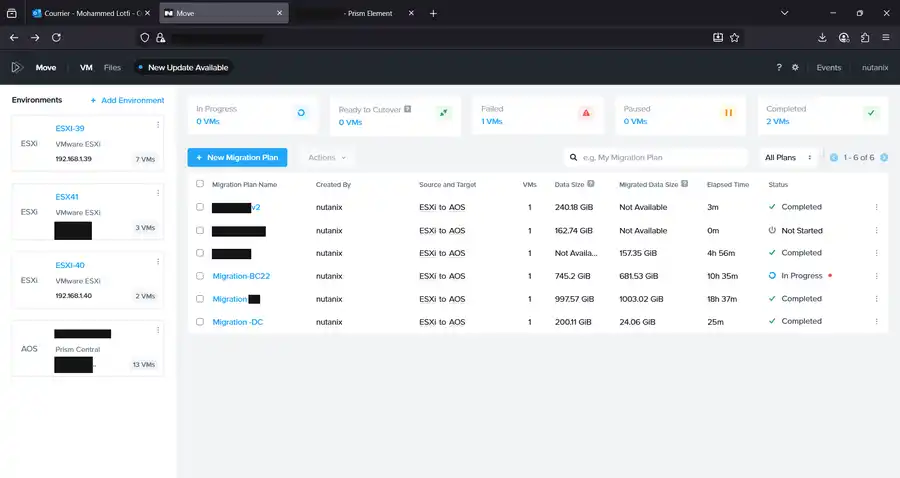Click the Ready to Cutover arrows icon
This screenshot has width=900, height=478.
coord(443,112)
